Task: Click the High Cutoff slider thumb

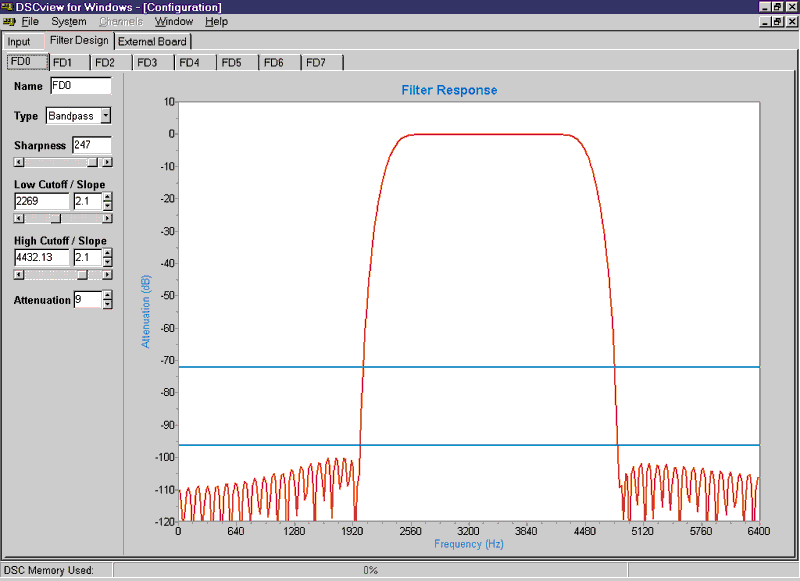Action: click(x=81, y=274)
